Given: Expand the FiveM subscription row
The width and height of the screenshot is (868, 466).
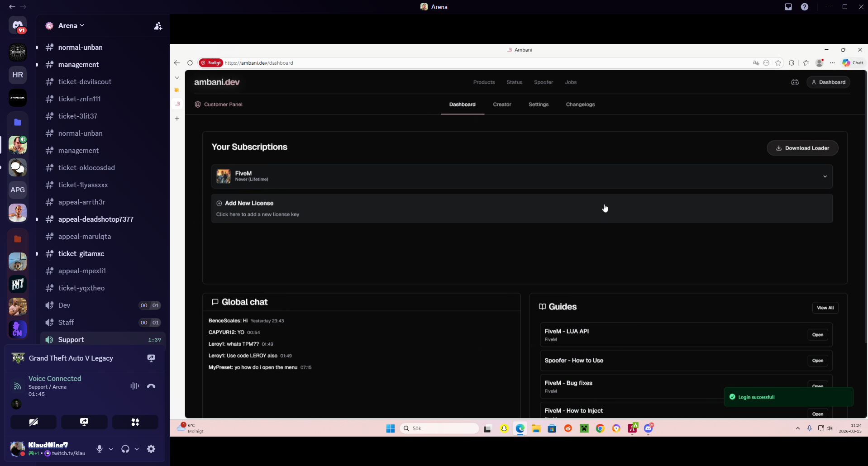Looking at the screenshot, I should pyautogui.click(x=522, y=176).
